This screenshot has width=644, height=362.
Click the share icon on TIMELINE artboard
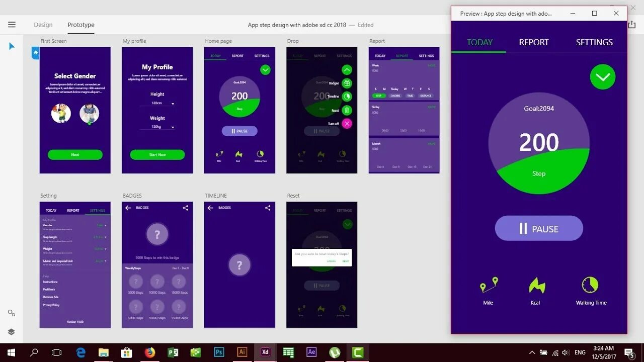tap(267, 208)
